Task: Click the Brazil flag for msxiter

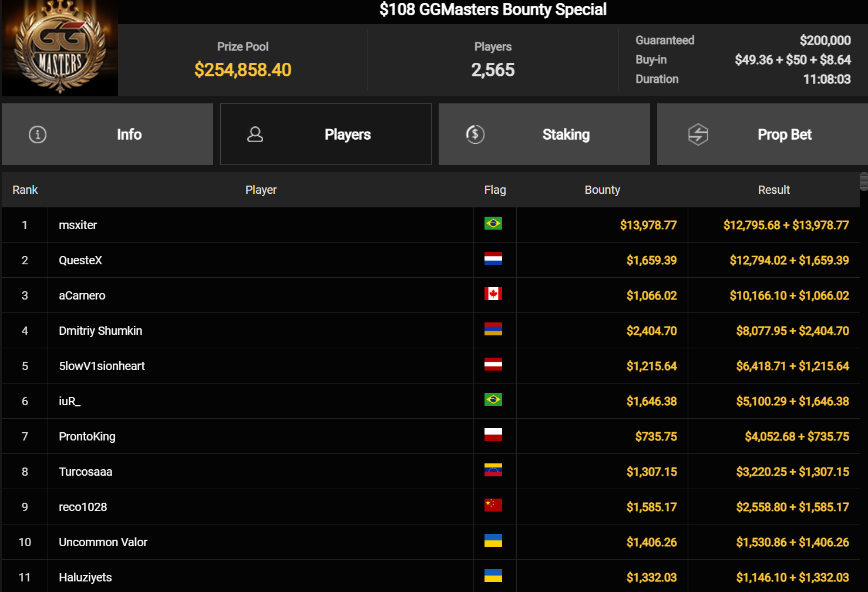Action: (493, 223)
